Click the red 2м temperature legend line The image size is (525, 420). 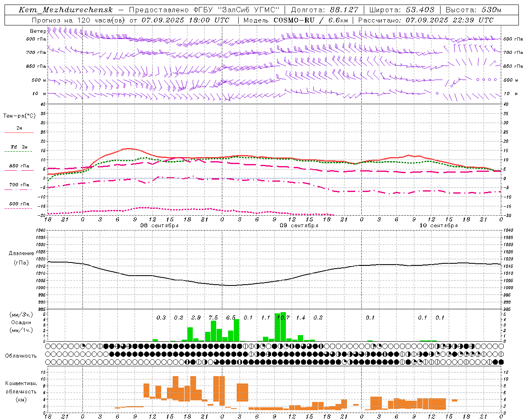pyautogui.click(x=19, y=132)
